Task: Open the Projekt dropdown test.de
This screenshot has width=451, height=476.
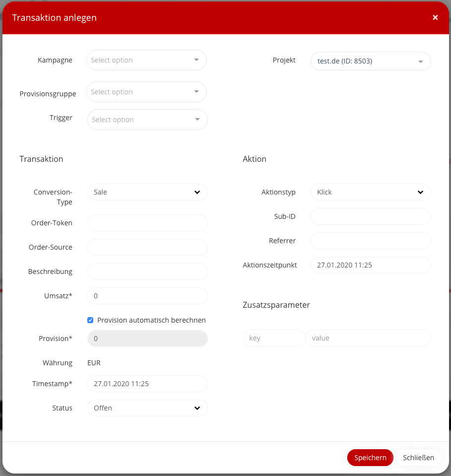Action: click(x=371, y=62)
